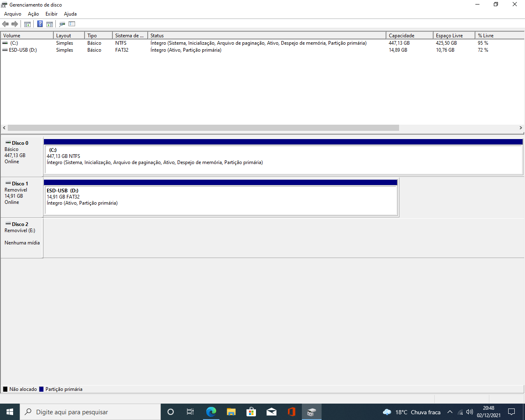Click the speaker volume tray icon
Viewport: 525px width, 420px height.
(x=470, y=412)
